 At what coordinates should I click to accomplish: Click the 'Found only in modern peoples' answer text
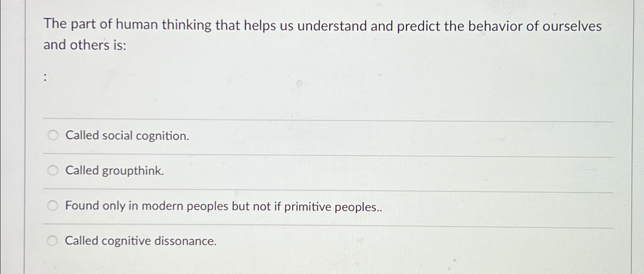(224, 206)
